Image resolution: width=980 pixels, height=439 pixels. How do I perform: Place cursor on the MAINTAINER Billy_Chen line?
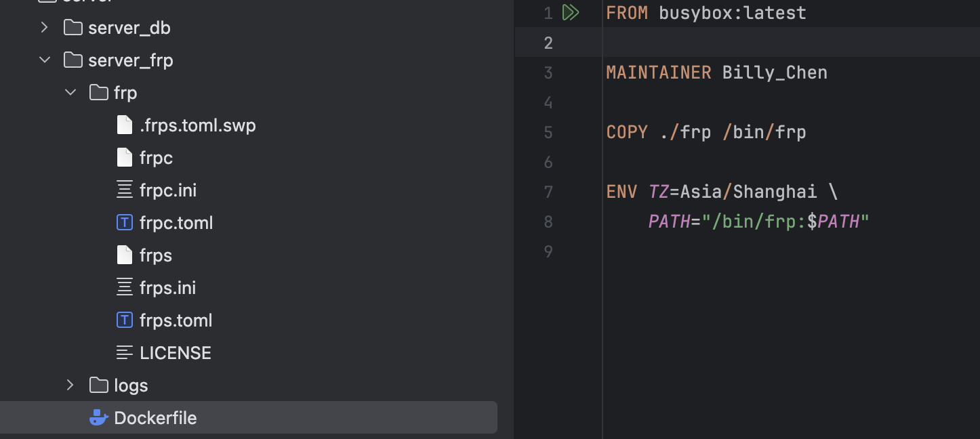(716, 72)
